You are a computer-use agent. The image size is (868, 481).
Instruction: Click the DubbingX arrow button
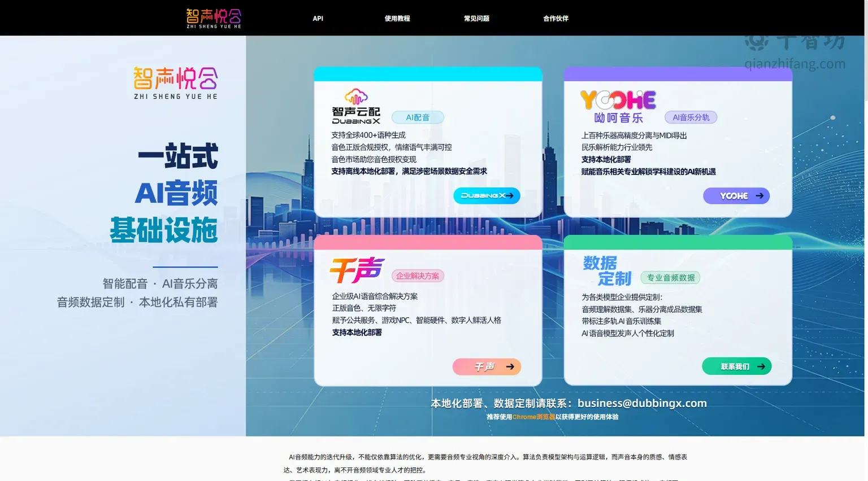487,196
